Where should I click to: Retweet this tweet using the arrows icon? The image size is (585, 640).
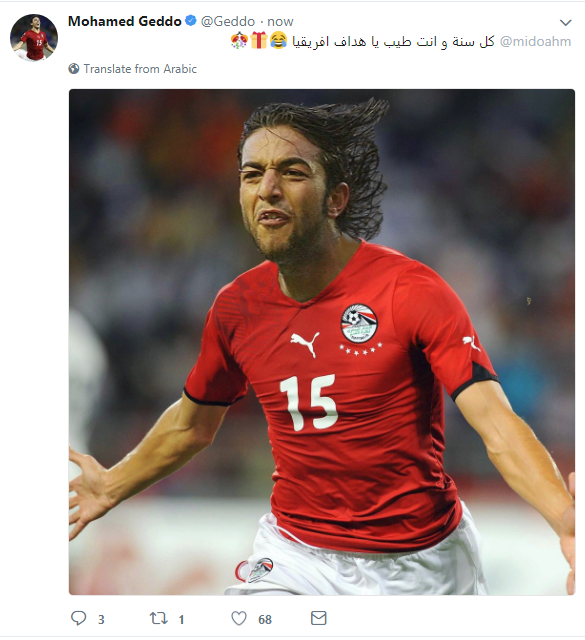158,618
